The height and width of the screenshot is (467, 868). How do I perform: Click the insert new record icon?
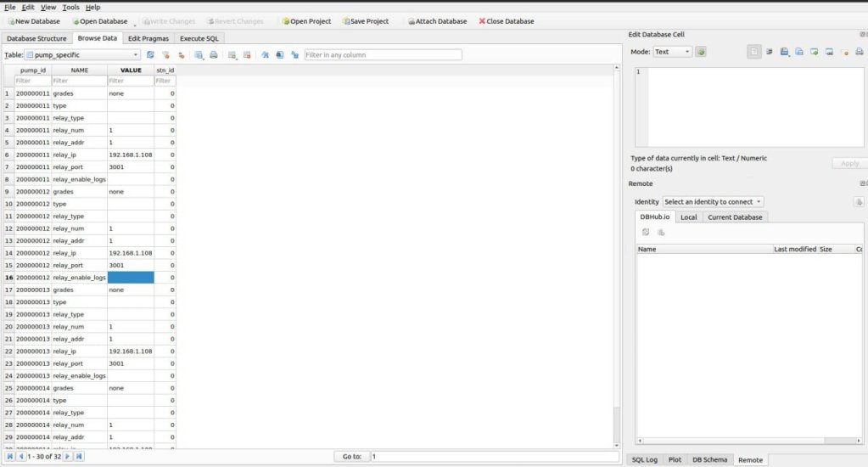pos(232,54)
